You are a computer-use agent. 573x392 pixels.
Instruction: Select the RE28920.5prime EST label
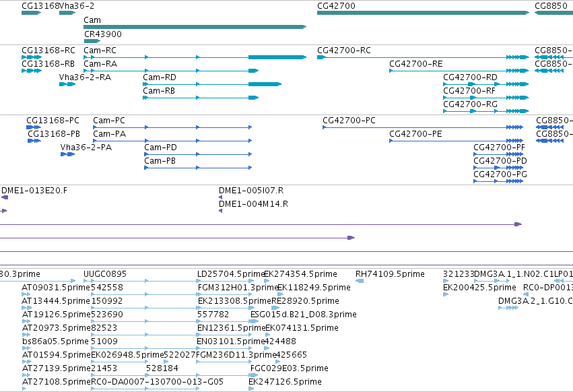pos(305,301)
